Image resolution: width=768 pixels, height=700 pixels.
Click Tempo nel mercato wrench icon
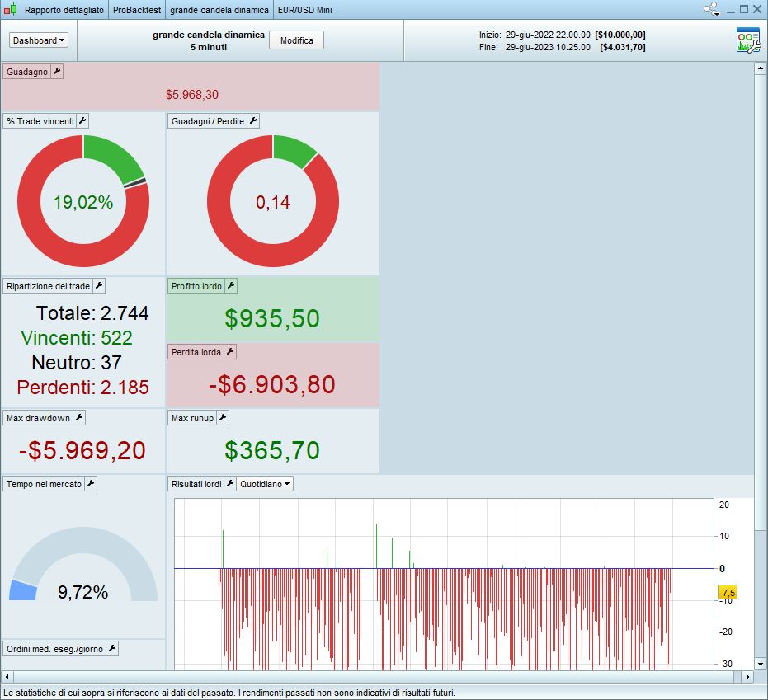[91, 484]
